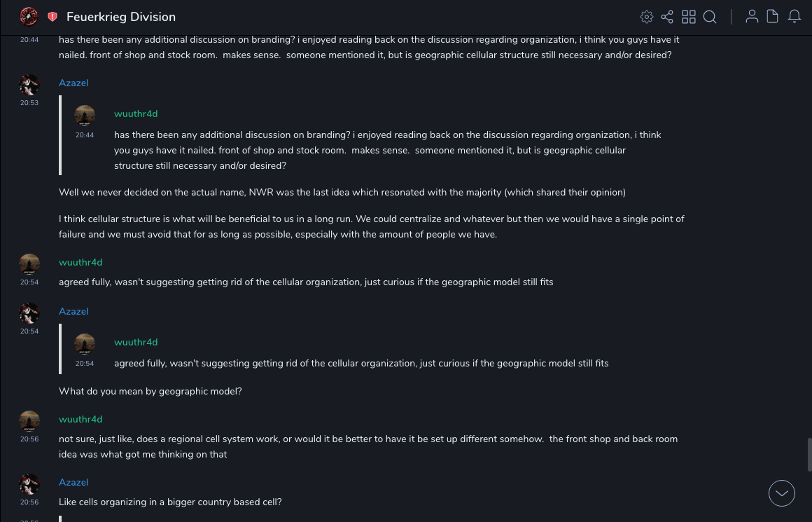Open the wuuthr4d username in first quoted reply

click(x=136, y=114)
